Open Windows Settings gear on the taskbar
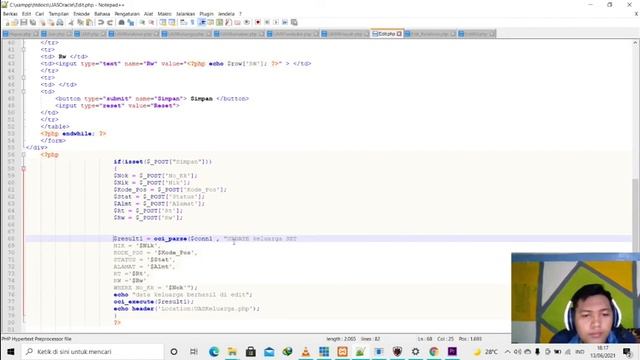The image size is (640, 360). click(x=415, y=351)
